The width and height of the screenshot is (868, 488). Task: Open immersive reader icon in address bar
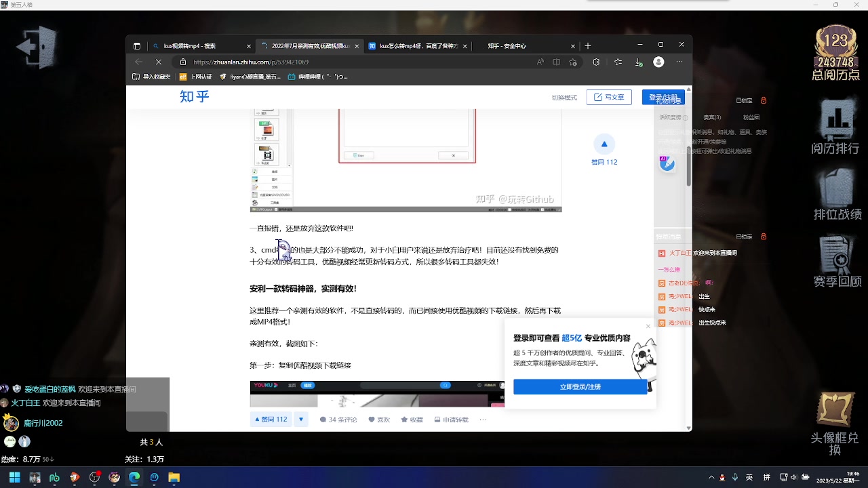(x=557, y=62)
